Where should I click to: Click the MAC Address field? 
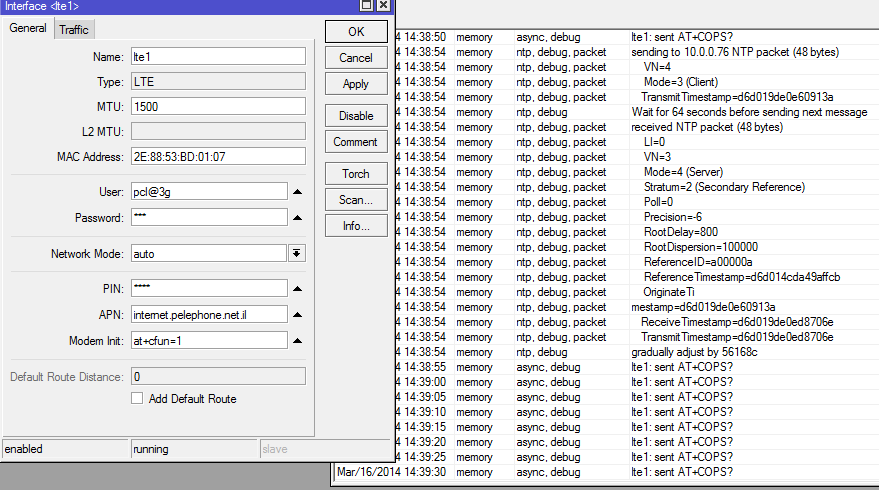(219, 156)
